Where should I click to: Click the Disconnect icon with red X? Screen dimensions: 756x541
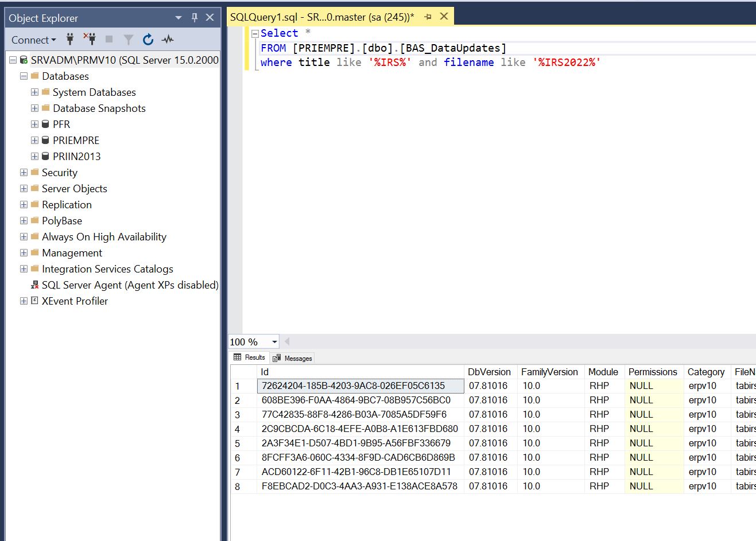90,39
